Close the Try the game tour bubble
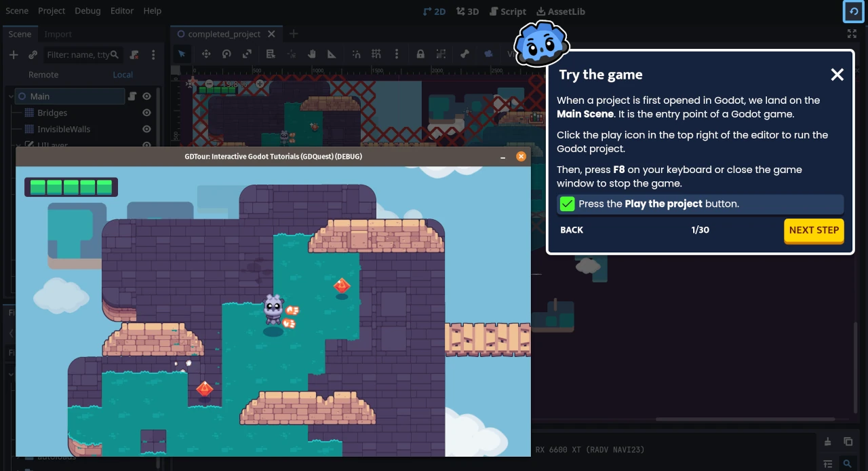This screenshot has height=471, width=868. [837, 75]
